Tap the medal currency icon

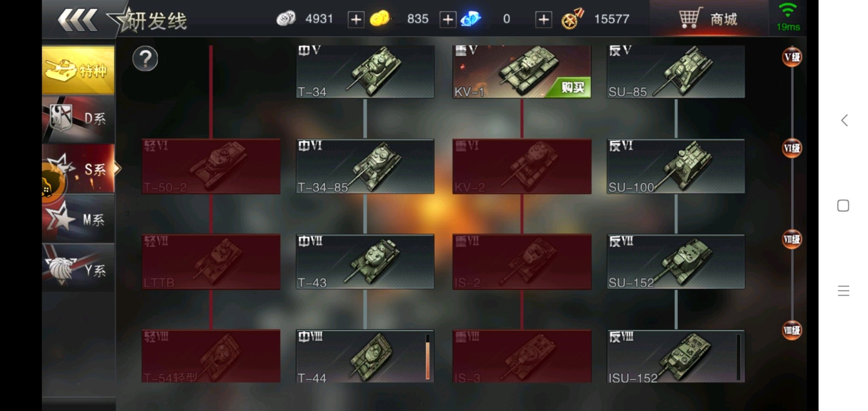(572, 19)
